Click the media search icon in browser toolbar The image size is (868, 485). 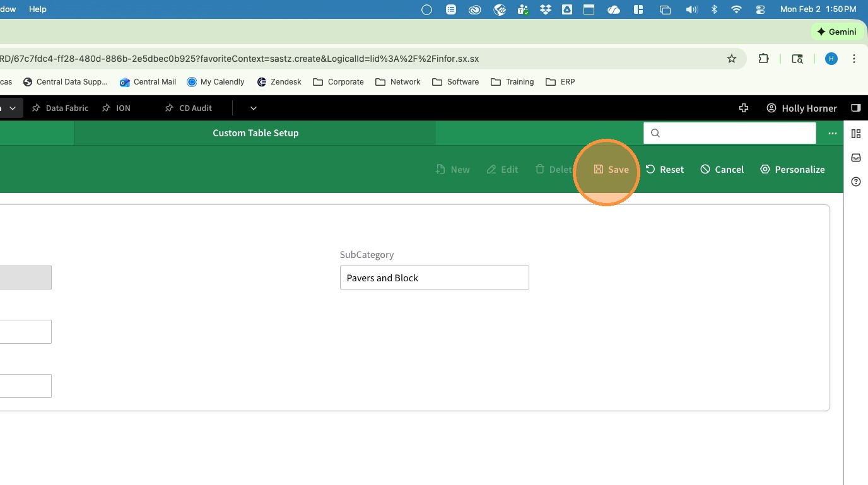(797, 59)
